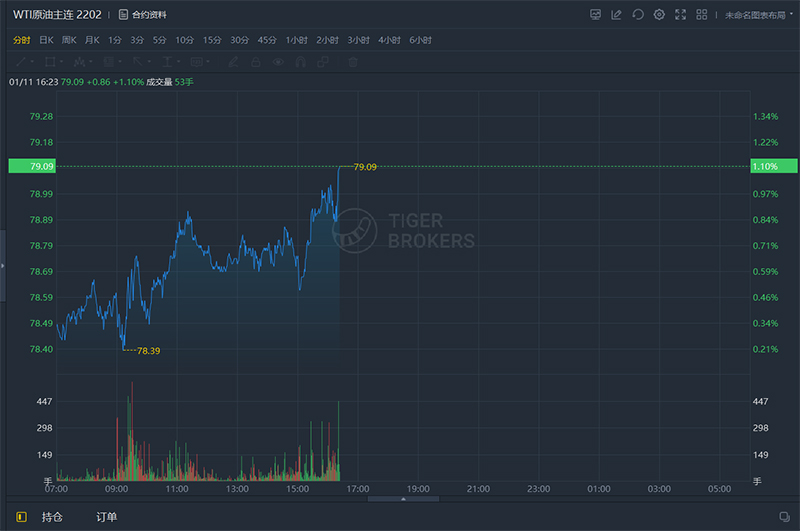
Task: Switch to 周K weekly chart tab
Action: coord(69,40)
